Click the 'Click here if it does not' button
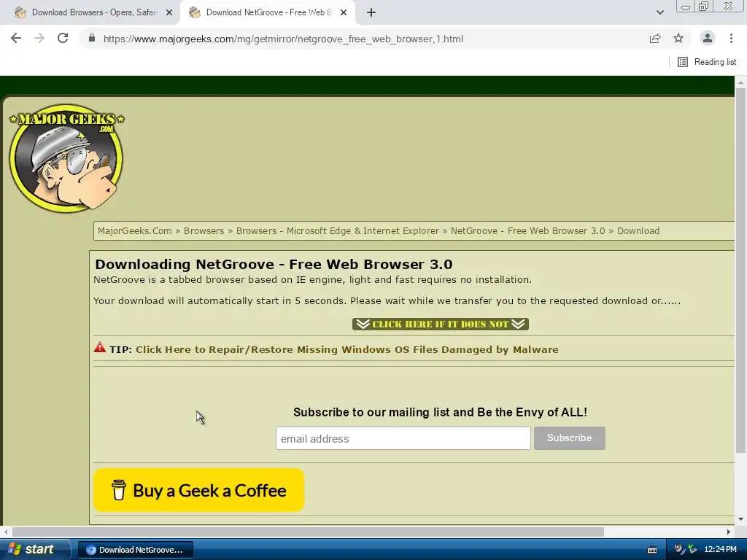 pyautogui.click(x=440, y=324)
